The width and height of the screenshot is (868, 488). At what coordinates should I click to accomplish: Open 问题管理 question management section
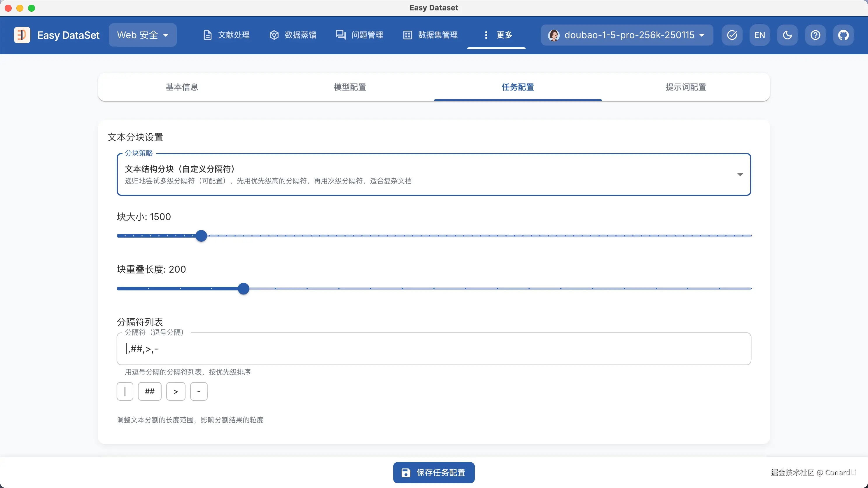pyautogui.click(x=360, y=35)
